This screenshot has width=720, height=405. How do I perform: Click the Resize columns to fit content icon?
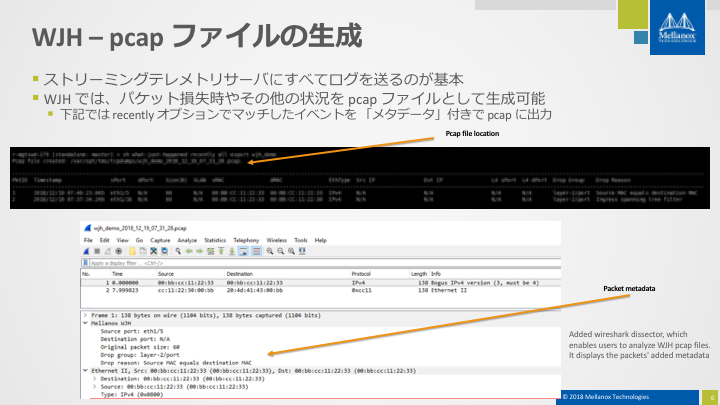point(302,251)
